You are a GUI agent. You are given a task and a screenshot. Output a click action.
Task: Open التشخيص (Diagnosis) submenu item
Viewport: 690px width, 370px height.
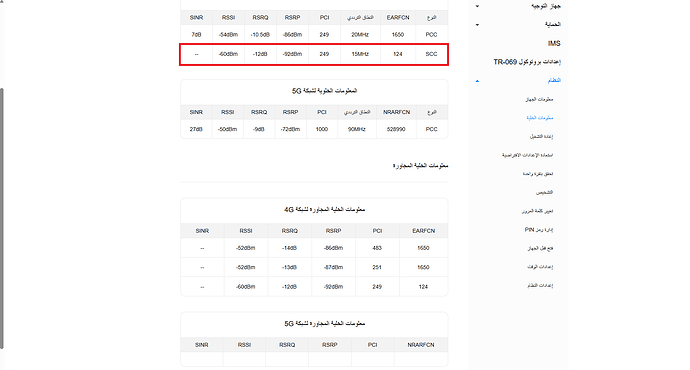pyautogui.click(x=544, y=192)
